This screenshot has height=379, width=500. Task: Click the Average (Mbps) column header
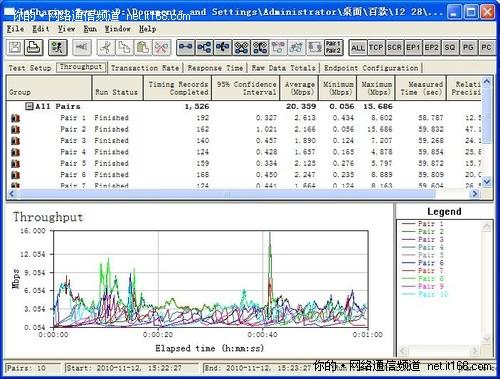click(299, 88)
